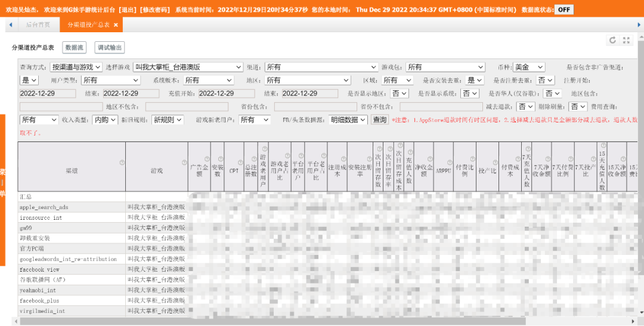Click the 查询 search button
644x326 pixels.
(x=379, y=119)
